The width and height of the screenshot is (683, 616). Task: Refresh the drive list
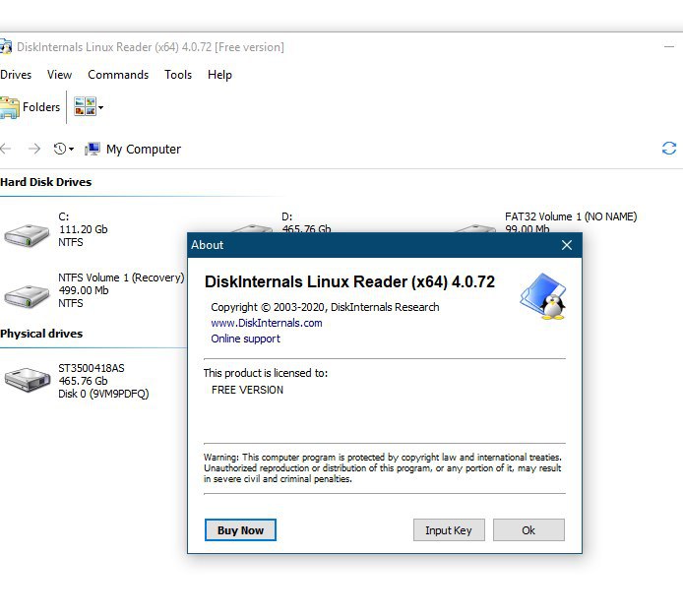[x=669, y=149]
